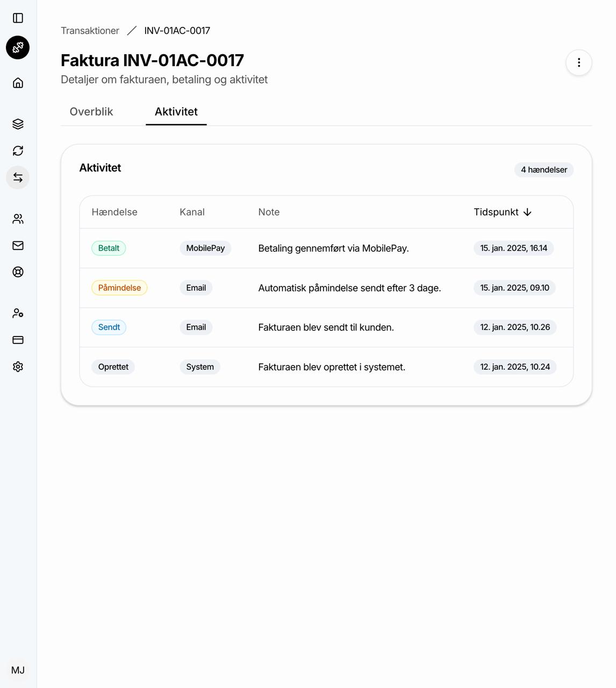Image resolution: width=616 pixels, height=688 pixels.
Task: Click the help lifebuoy icon in the sidebar
Action: pos(18,272)
